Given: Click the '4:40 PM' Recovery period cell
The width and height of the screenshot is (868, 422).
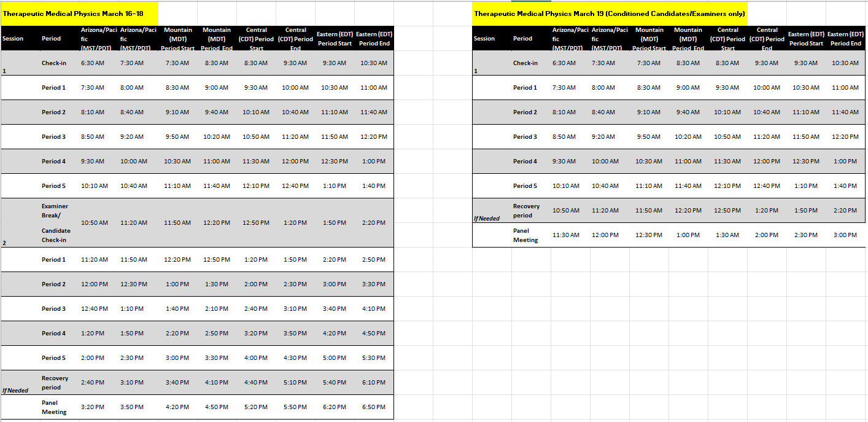Looking at the screenshot, I should tap(256, 383).
